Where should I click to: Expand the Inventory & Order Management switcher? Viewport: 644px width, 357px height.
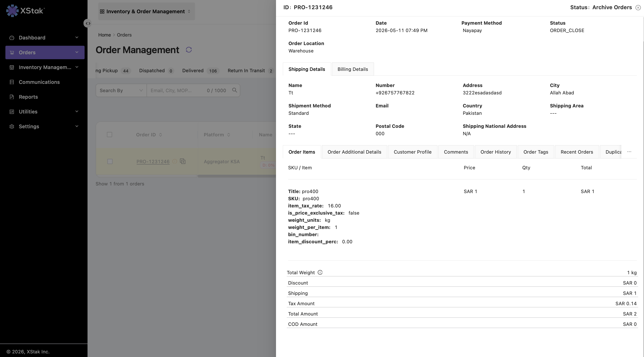point(147,11)
